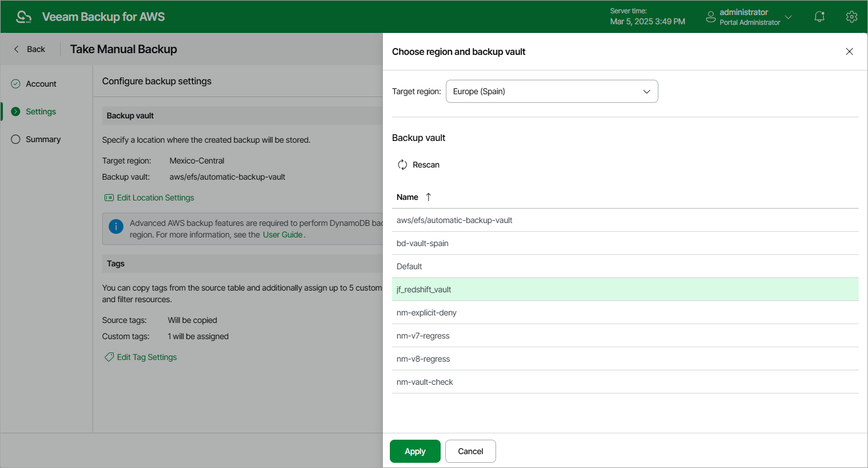Click the Rescan button label

click(426, 165)
